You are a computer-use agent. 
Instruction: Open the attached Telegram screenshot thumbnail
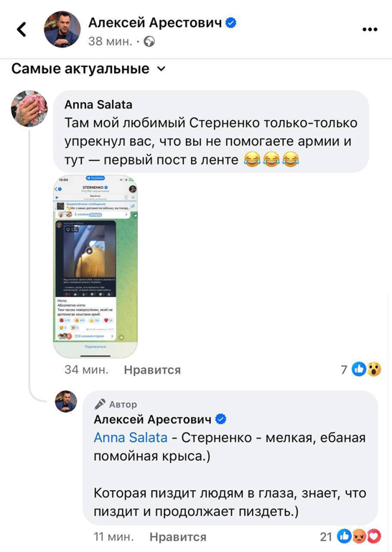coord(95,266)
